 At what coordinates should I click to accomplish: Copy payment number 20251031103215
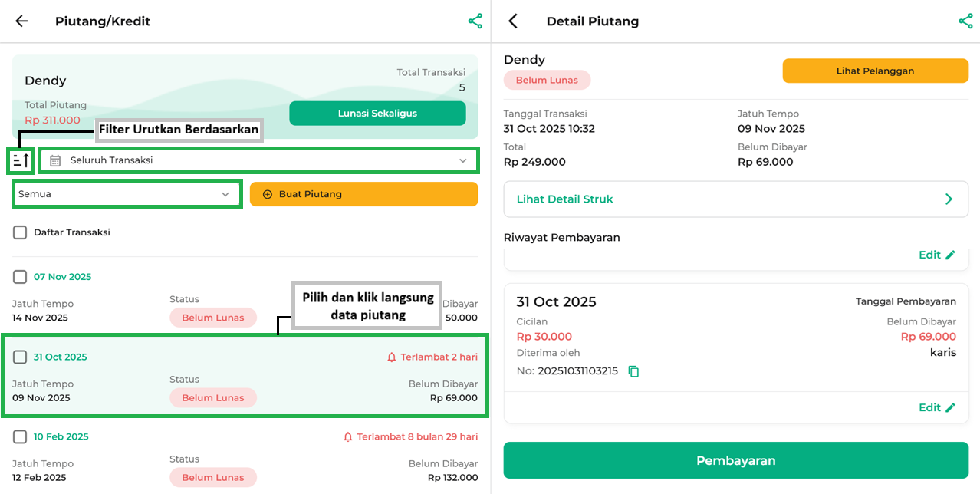(633, 371)
